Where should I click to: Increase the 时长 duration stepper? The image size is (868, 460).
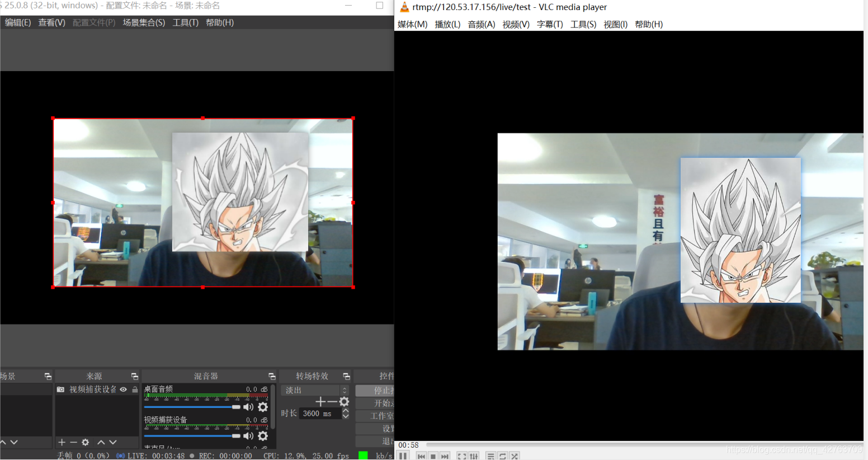pos(346,411)
